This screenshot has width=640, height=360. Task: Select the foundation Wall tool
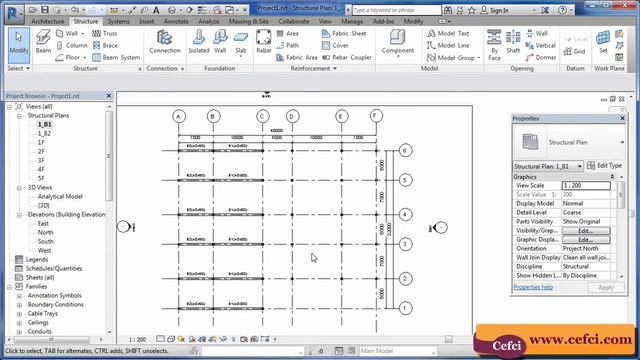coord(220,42)
